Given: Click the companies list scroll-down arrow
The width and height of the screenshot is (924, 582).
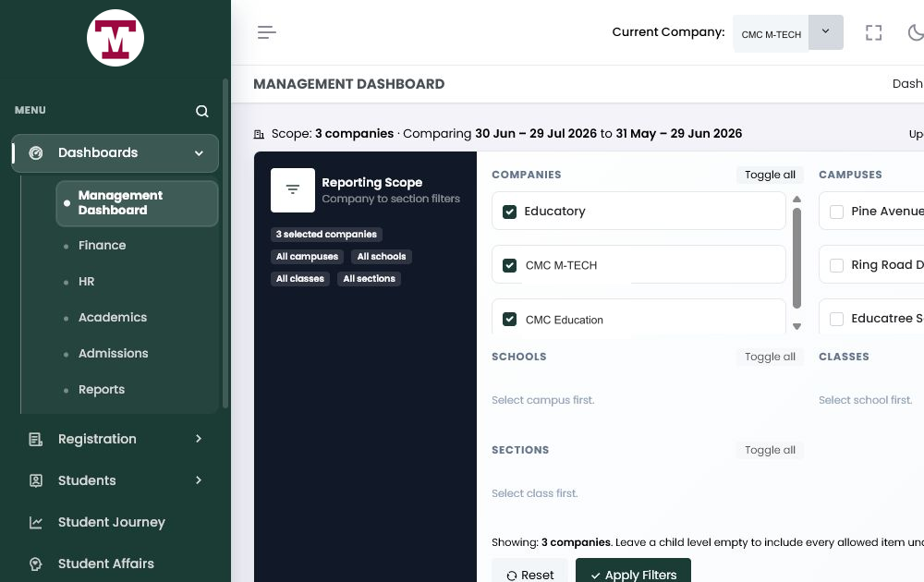Looking at the screenshot, I should coord(796,326).
